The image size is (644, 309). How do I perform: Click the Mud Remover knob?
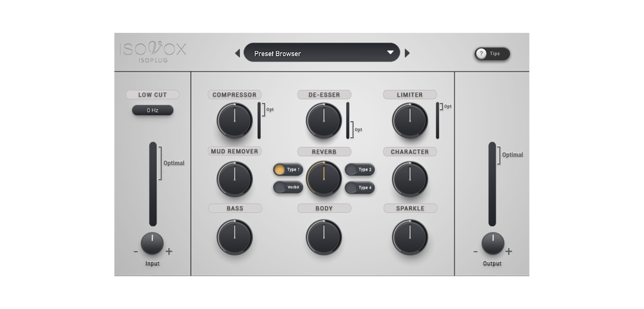[x=235, y=179]
